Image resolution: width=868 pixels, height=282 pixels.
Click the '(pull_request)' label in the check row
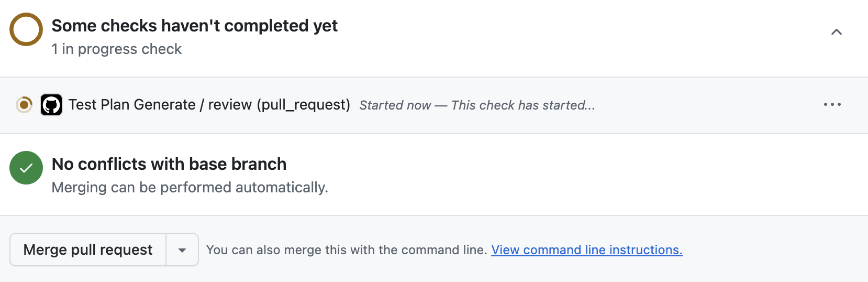303,105
